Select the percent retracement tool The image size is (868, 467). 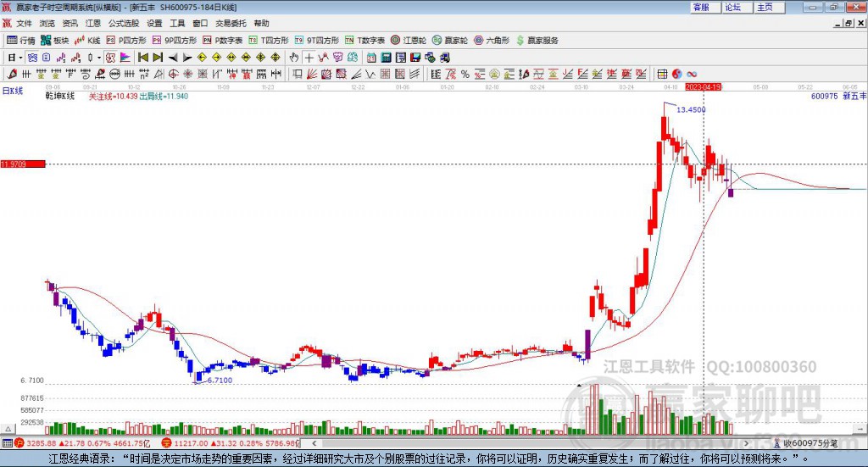pos(465,74)
